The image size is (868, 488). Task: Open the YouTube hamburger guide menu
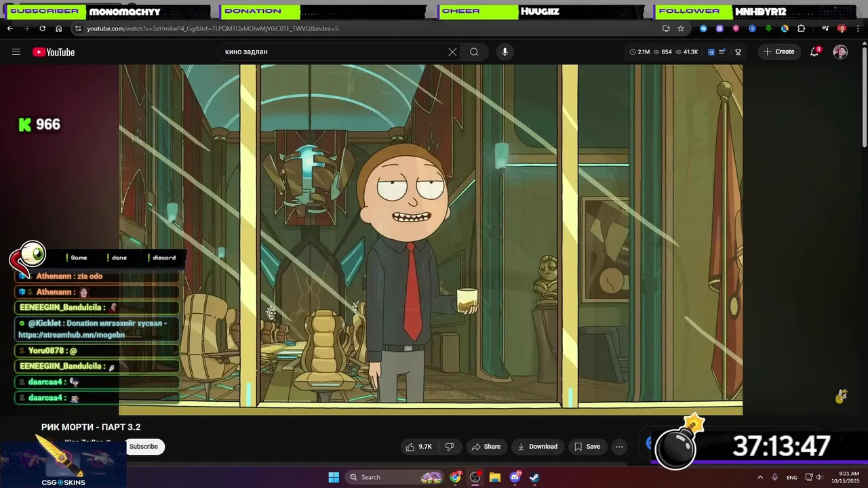pos(16,52)
